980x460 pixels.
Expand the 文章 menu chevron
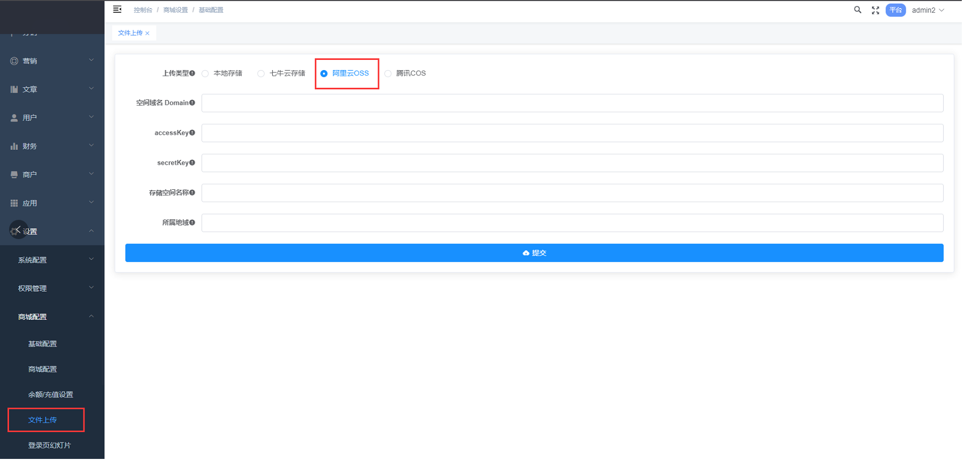(x=91, y=88)
